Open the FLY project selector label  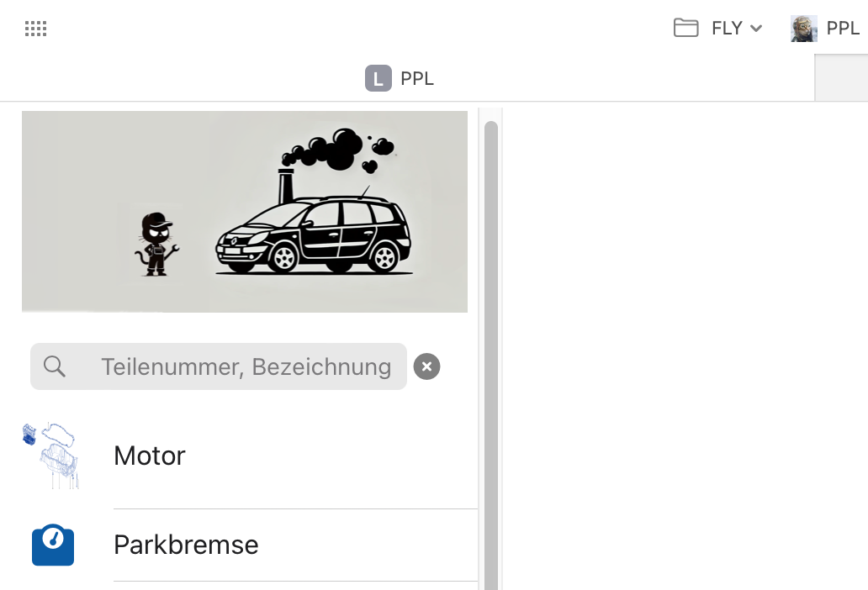tap(727, 28)
